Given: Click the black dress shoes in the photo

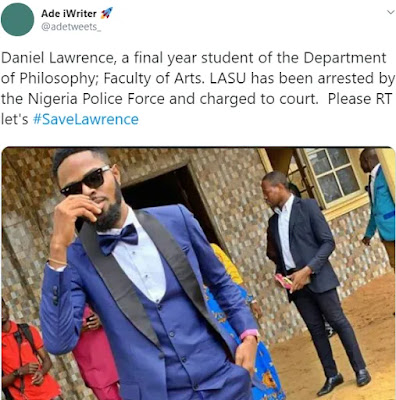Looking at the screenshot, I should click(343, 382).
